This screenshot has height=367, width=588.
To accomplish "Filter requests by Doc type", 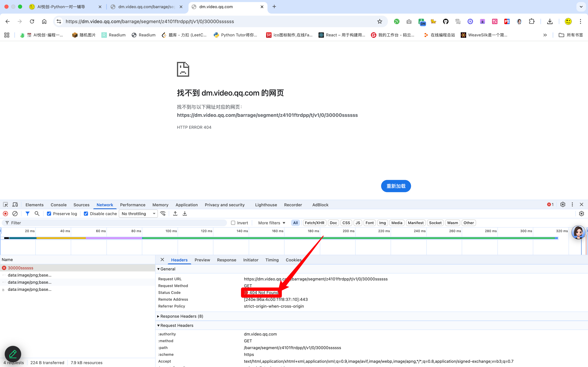I will pos(333,223).
